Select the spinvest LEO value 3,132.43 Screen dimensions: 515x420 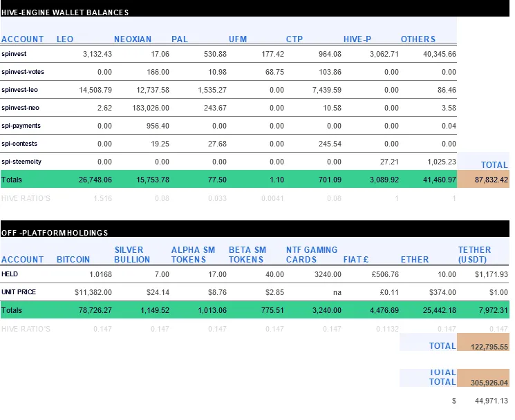click(x=97, y=54)
